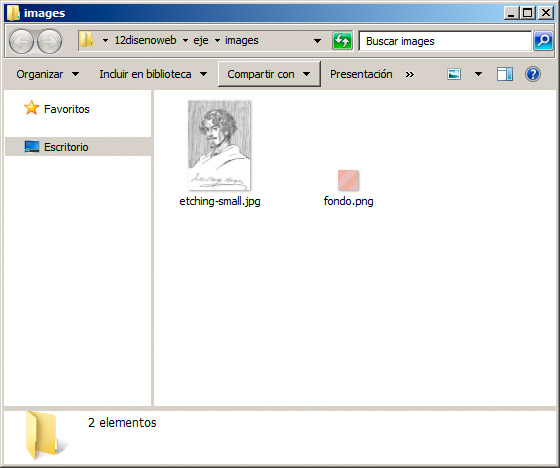Open the Organizar menu
Screen dimensions: 560x468
click(x=48, y=74)
